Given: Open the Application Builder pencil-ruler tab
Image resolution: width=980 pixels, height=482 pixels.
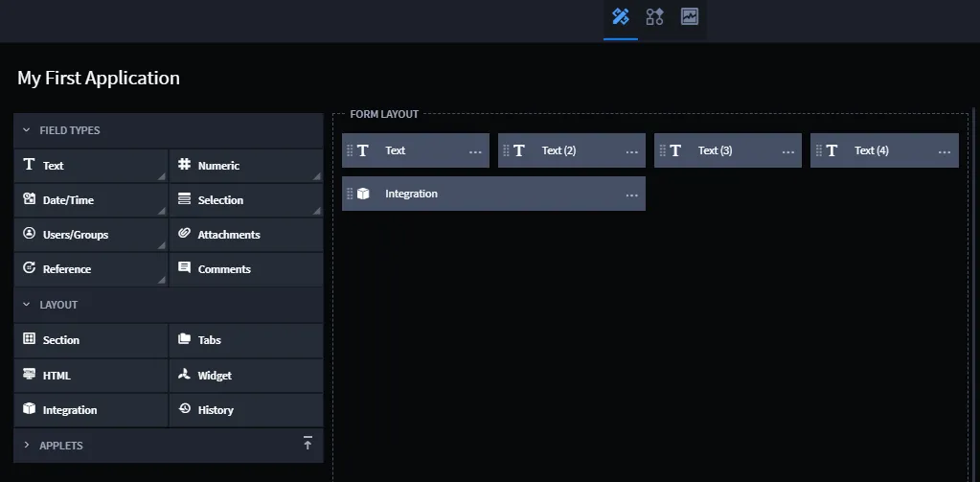Looking at the screenshot, I should tap(620, 17).
